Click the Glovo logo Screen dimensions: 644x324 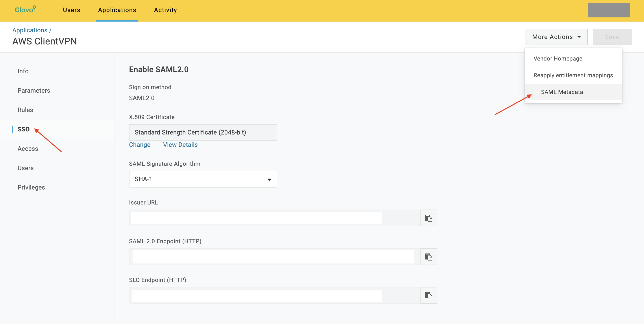tap(25, 10)
